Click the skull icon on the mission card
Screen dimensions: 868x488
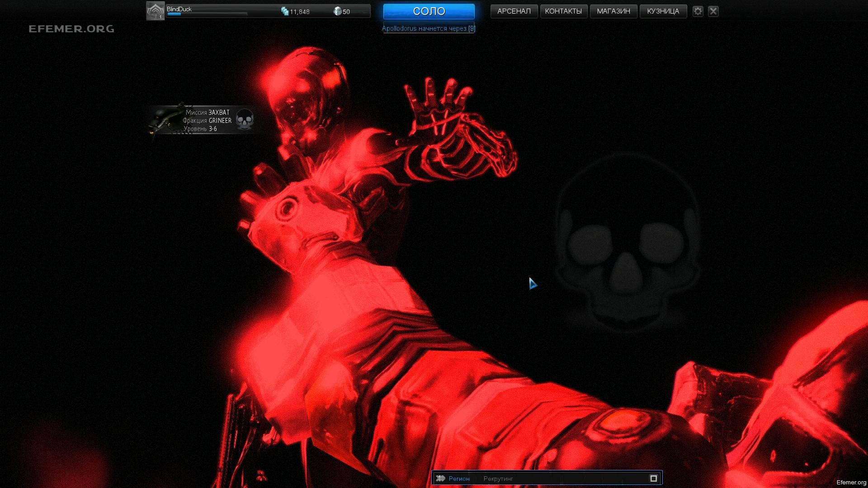pyautogui.click(x=245, y=120)
